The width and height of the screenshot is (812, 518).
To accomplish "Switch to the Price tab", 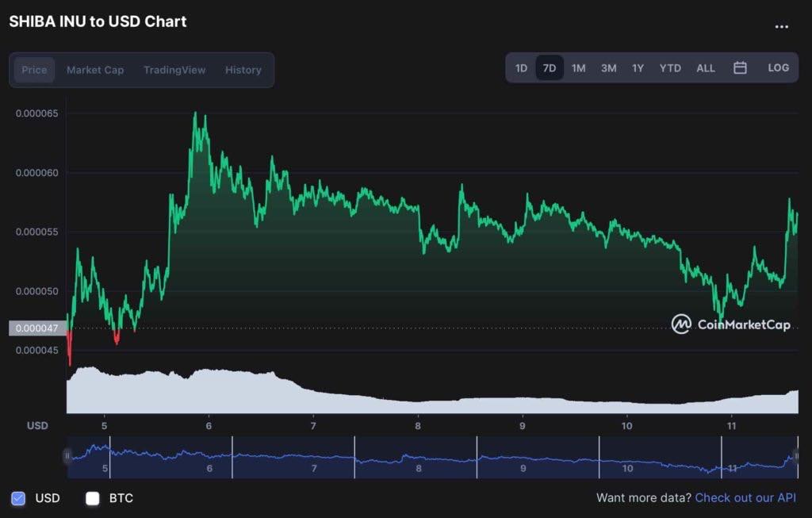I will pyautogui.click(x=34, y=70).
